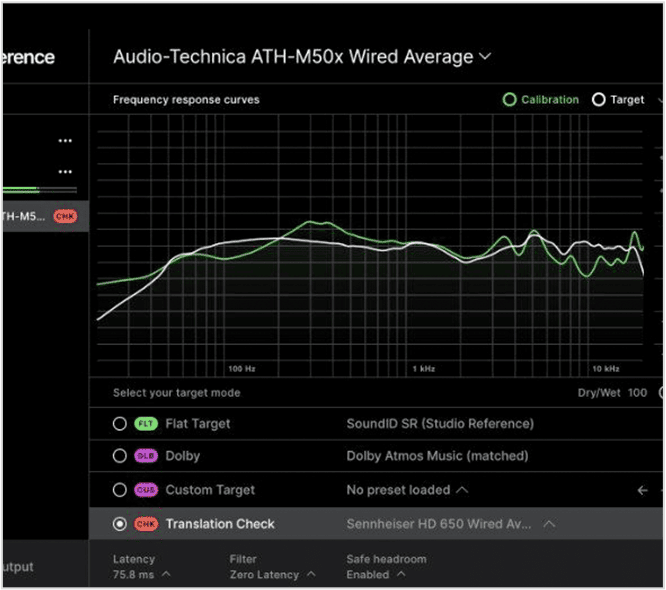Click the Dry/Wet 100 value field
Viewport: 666px width, 590px height.
coord(637,393)
